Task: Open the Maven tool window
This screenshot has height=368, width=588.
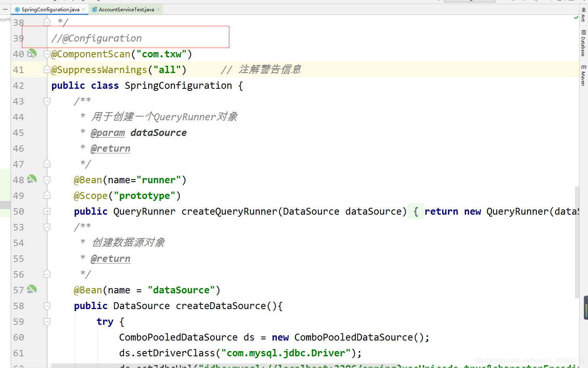Action: tap(583, 75)
